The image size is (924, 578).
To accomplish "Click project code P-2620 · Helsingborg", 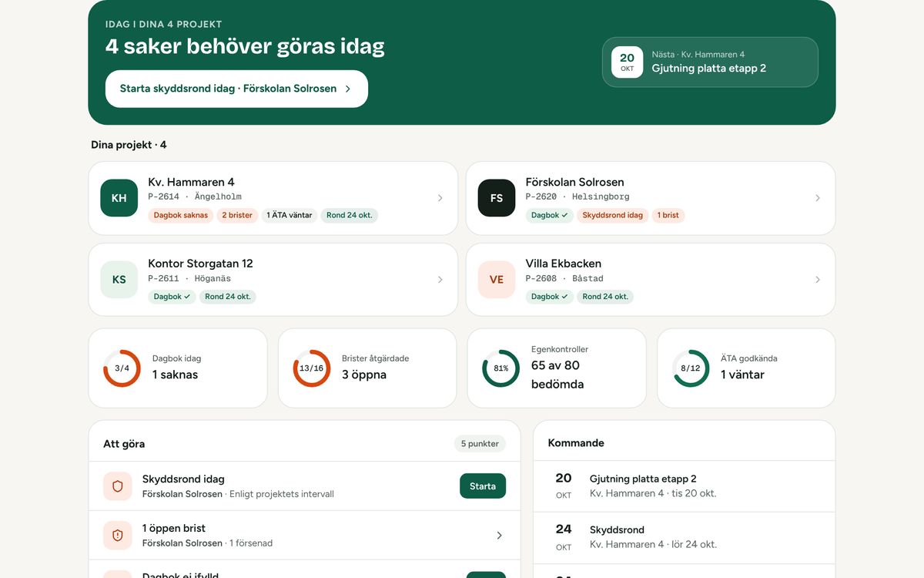I will pyautogui.click(x=577, y=197).
